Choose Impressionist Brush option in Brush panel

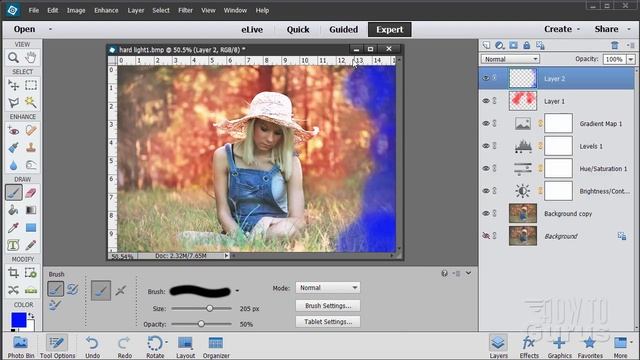[x=72, y=289]
